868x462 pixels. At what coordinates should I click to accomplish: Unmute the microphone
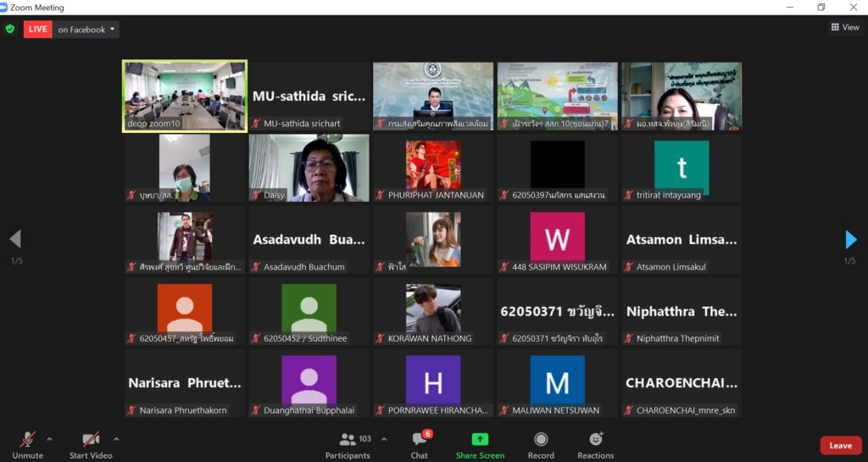tap(27, 440)
